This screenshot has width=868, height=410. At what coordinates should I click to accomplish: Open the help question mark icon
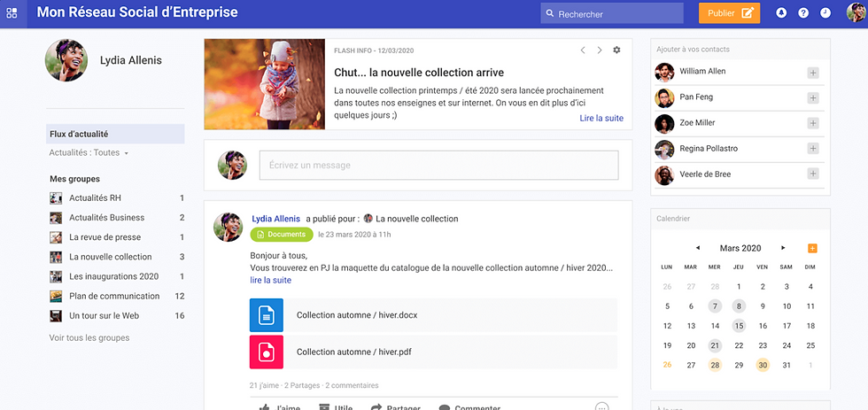803,13
